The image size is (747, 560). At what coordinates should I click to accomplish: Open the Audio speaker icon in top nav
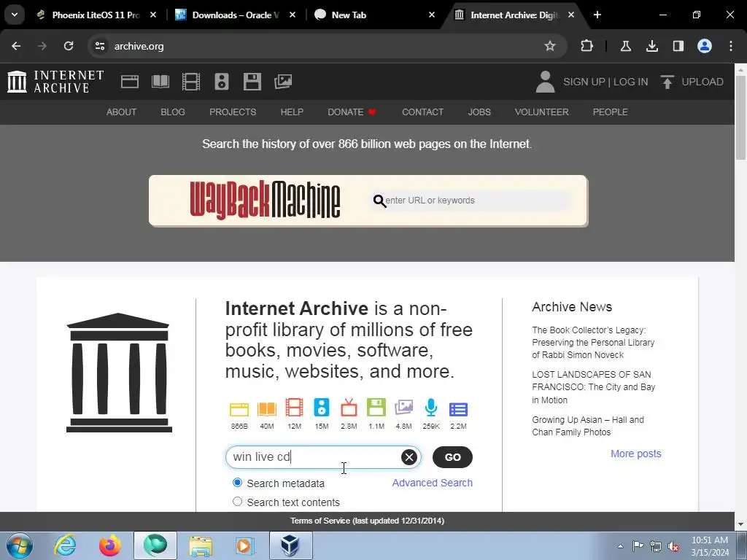[222, 82]
